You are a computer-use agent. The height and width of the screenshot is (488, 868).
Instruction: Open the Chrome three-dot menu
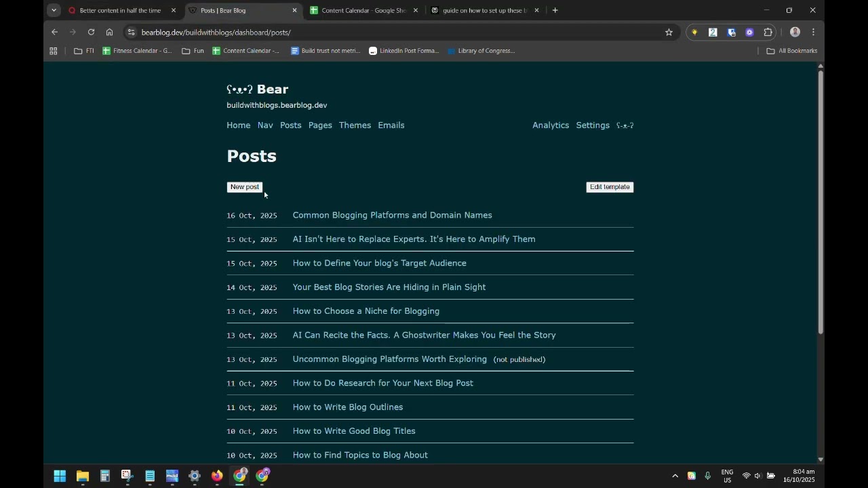coord(813,32)
